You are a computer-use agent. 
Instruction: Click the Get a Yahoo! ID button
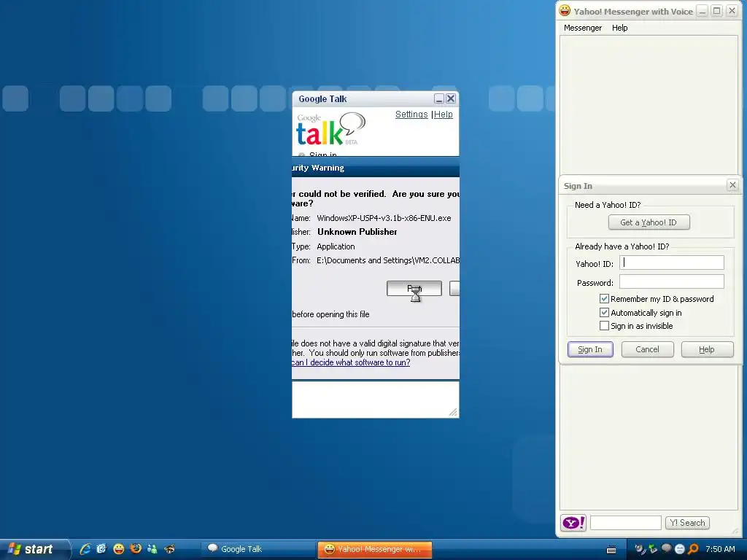point(649,222)
